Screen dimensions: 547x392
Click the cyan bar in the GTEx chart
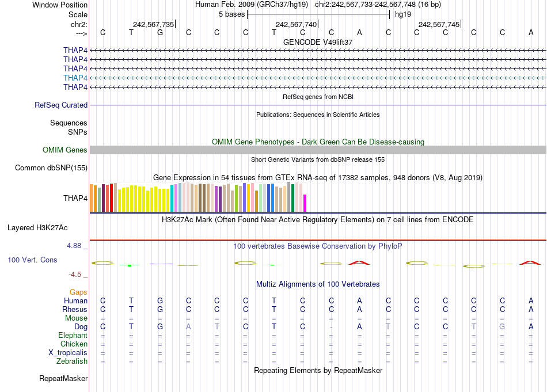coord(172,198)
